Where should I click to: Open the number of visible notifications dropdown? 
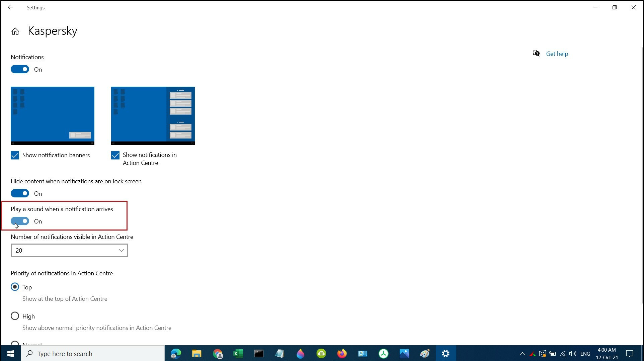[69, 250]
